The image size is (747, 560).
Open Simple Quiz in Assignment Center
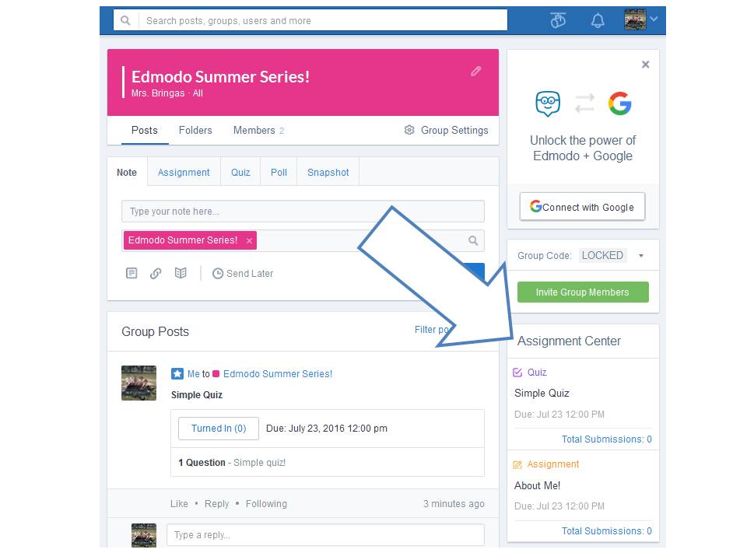coord(542,393)
